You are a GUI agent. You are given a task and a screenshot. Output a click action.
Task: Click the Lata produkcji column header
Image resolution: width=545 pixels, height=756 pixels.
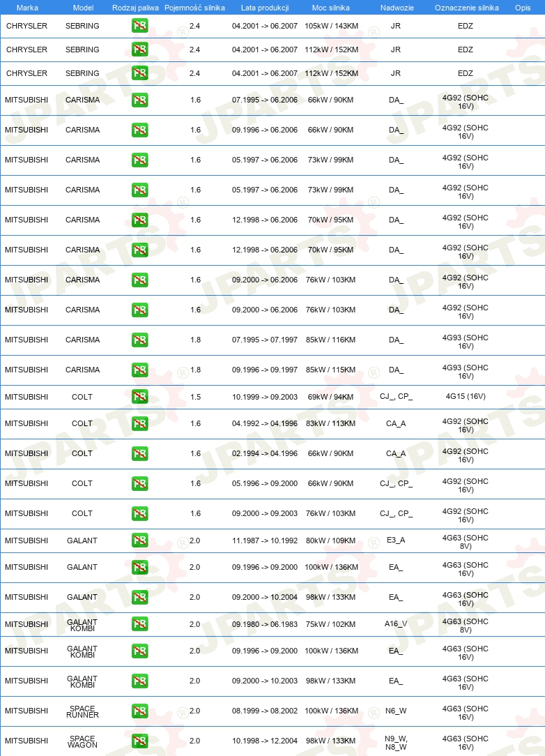click(x=265, y=8)
